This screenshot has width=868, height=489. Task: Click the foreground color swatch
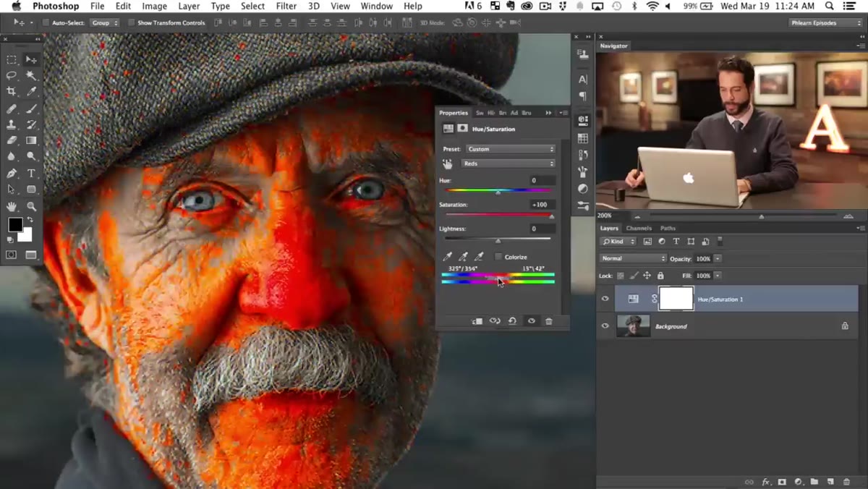click(x=14, y=225)
